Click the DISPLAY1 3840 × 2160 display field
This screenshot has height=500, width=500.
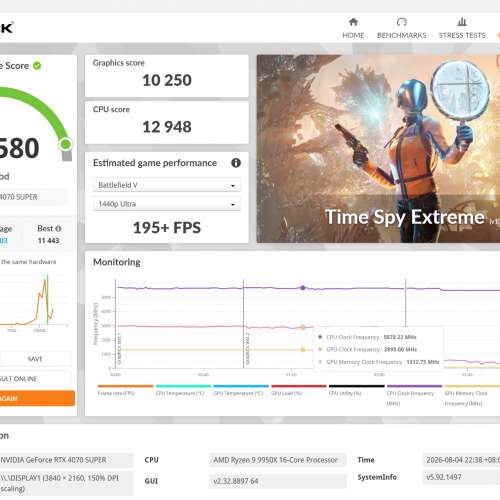pos(66,483)
